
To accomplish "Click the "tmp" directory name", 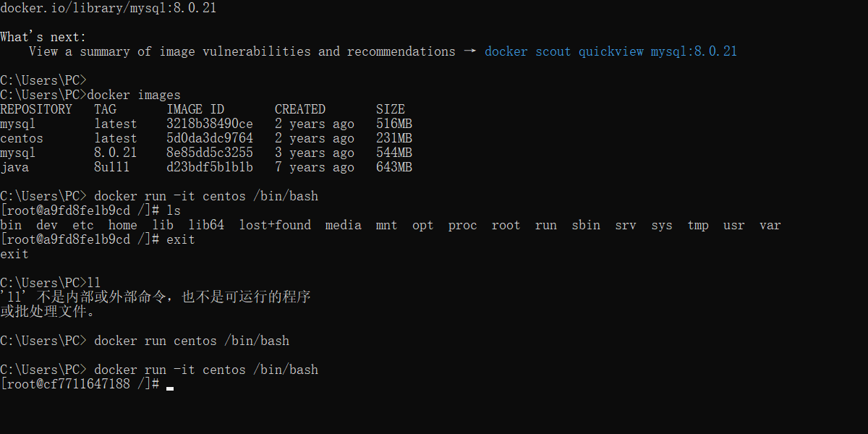I will (698, 225).
